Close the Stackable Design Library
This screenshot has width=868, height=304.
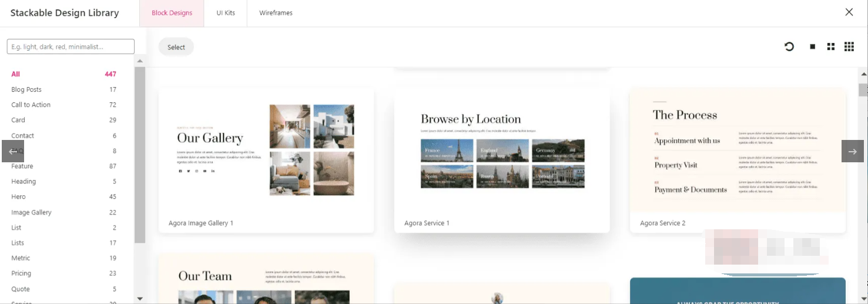click(x=849, y=12)
